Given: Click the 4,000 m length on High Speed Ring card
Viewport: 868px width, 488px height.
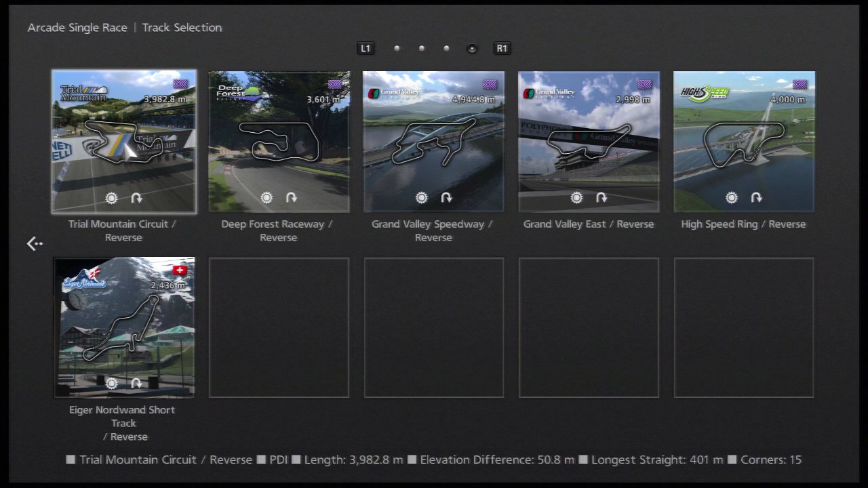Looking at the screenshot, I should tap(787, 100).
